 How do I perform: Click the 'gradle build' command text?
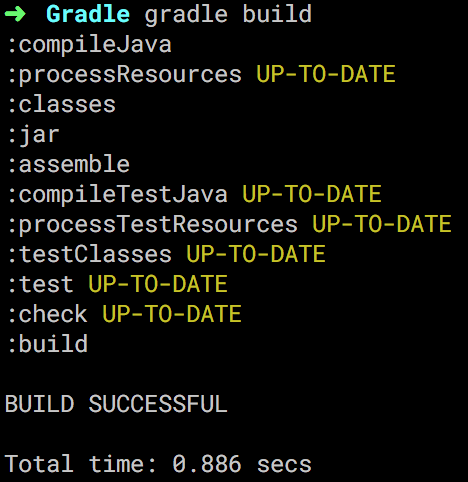pos(228,14)
